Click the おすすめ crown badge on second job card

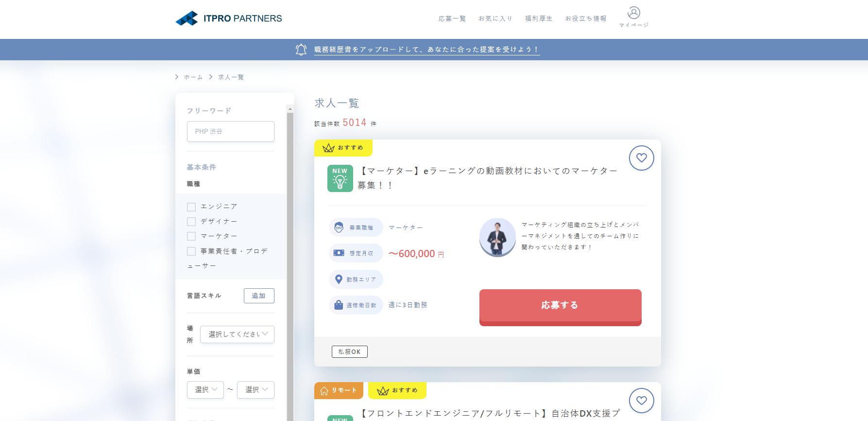pos(397,390)
